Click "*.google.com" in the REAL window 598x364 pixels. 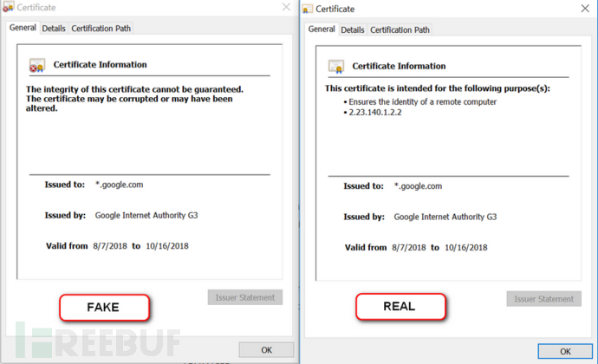tap(418, 186)
